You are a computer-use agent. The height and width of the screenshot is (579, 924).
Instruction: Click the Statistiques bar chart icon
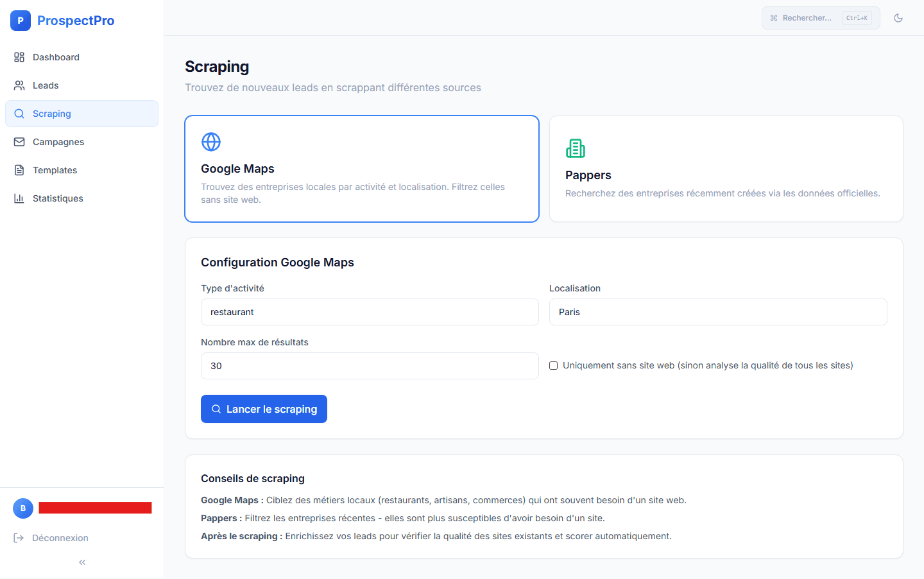[x=19, y=198]
